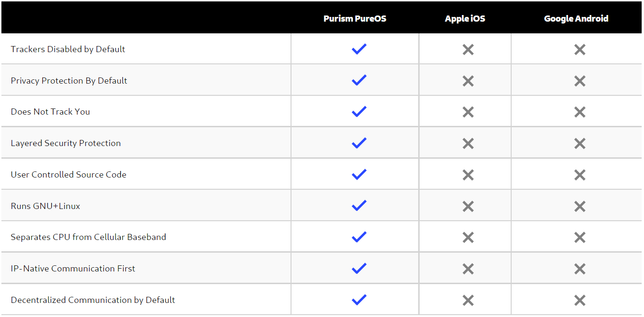Click PureOS checkmark for Separates CPU from Cellular Baseband
This screenshot has width=644, height=317.
coord(359,237)
